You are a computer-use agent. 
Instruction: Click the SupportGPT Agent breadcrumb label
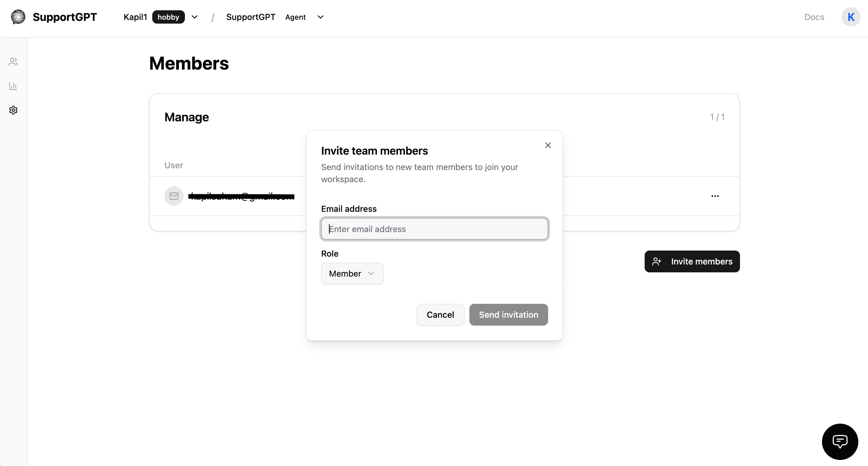click(251, 17)
